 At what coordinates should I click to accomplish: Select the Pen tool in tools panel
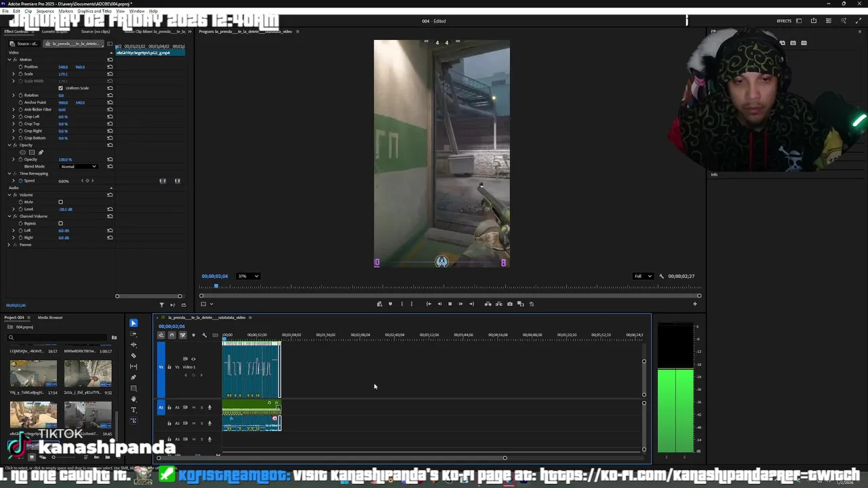pyautogui.click(x=134, y=378)
